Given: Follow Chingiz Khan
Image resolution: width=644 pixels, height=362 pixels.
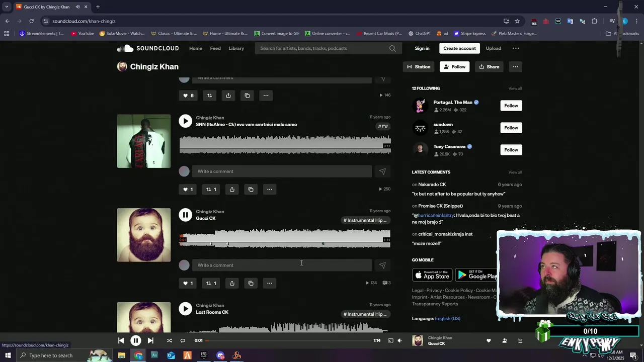Looking at the screenshot, I should 454,66.
